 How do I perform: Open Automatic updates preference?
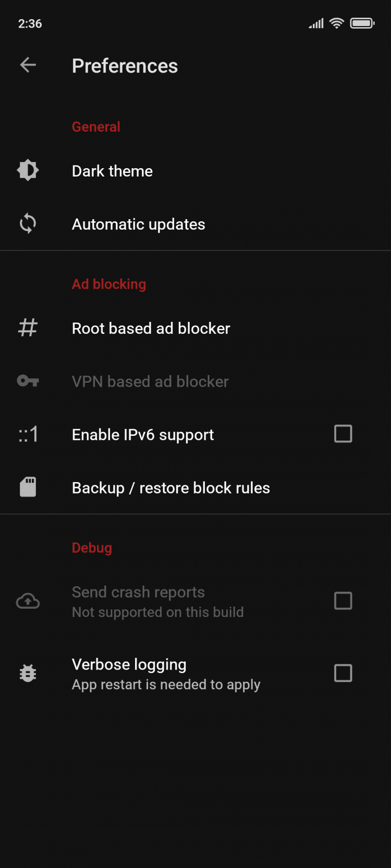pos(138,224)
